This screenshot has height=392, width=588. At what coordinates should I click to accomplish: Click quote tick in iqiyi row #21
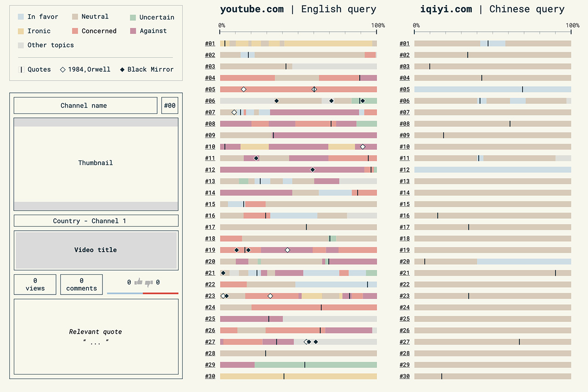click(555, 273)
